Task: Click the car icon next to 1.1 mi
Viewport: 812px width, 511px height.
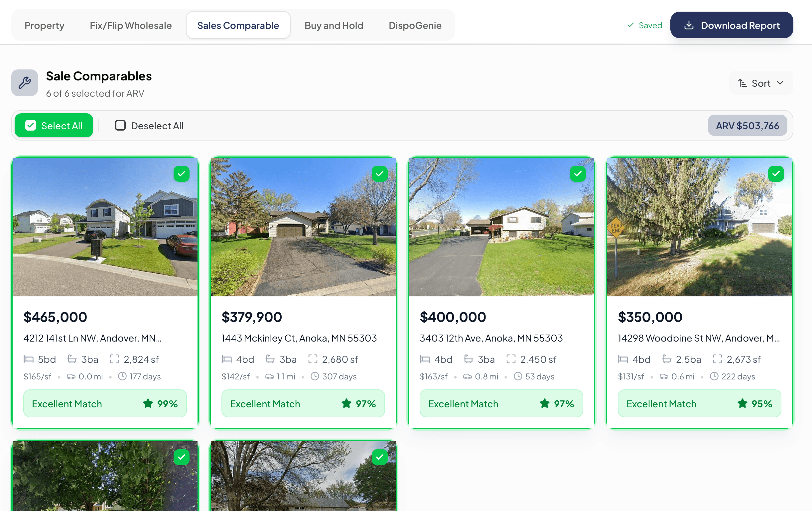Action: [269, 376]
